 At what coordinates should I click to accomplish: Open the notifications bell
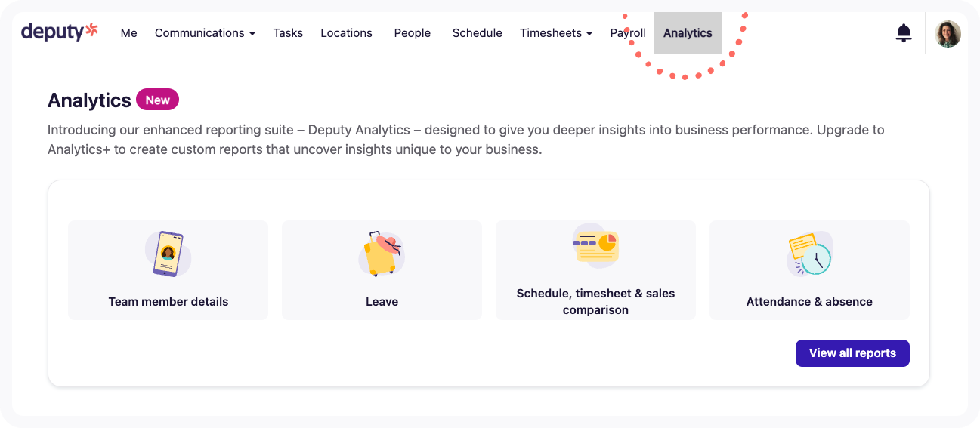click(903, 33)
